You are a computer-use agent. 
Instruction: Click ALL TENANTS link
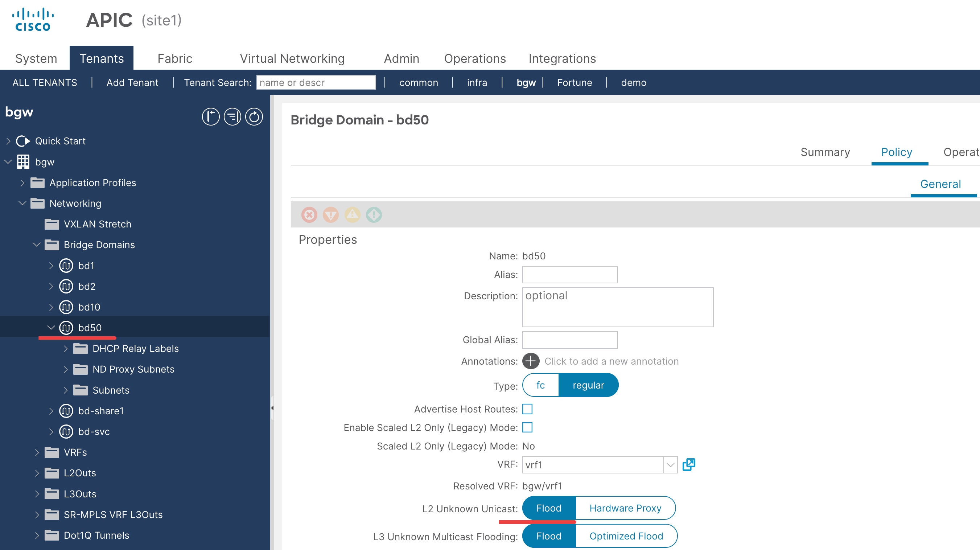45,83
